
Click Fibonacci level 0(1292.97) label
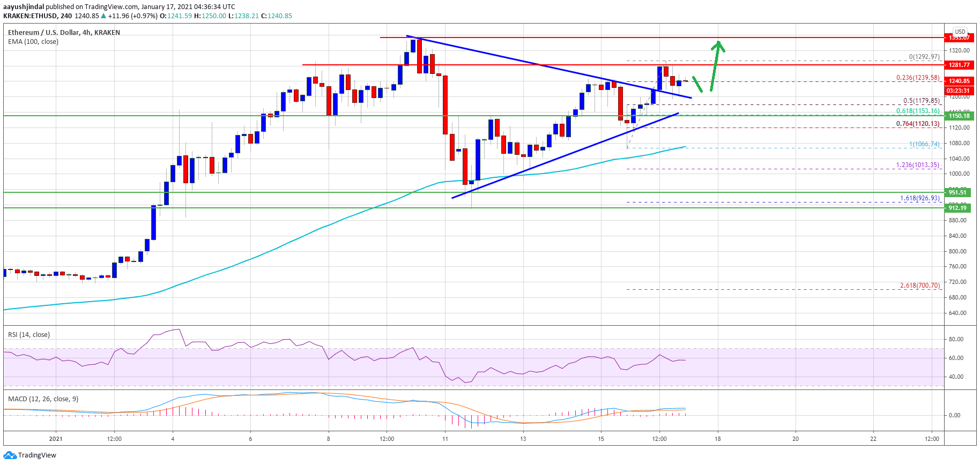pos(924,57)
